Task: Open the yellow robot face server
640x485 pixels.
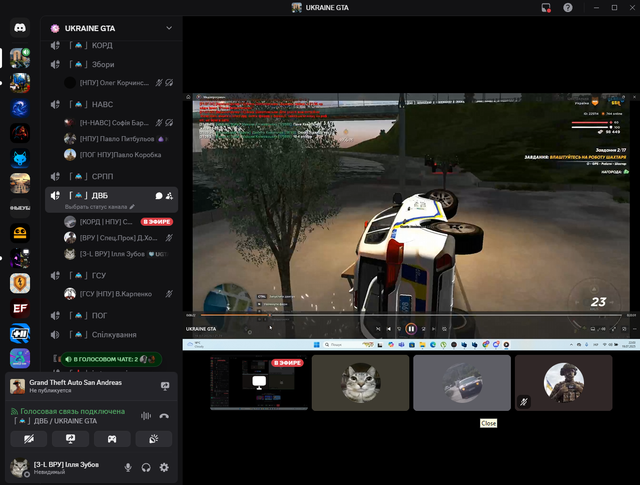Action: coord(20,233)
